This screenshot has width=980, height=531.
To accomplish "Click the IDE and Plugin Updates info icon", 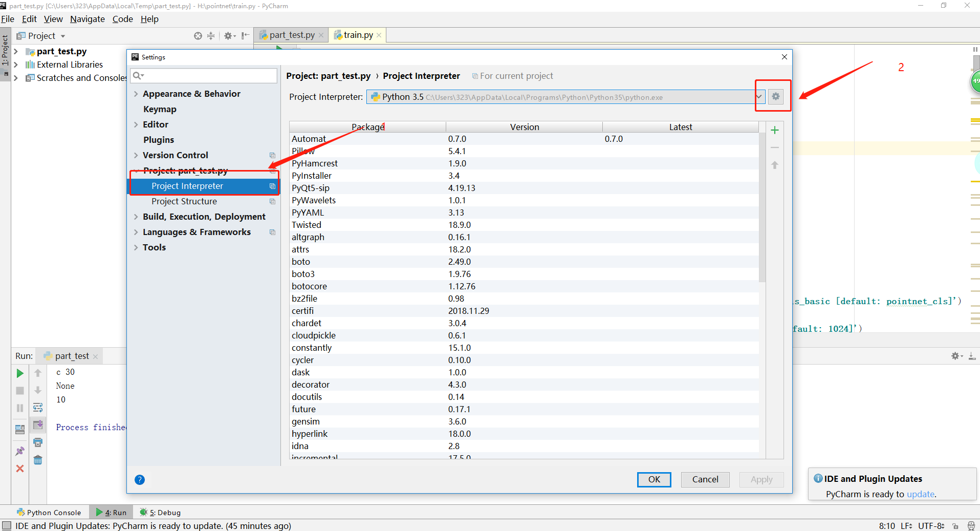I will coord(818,478).
